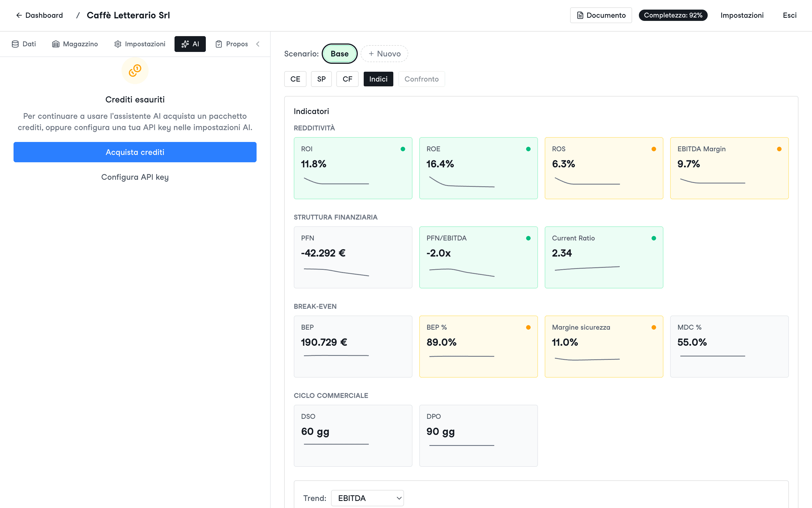Go back to Dashboard via arrow link
Screen dimensions: 812x508
(x=39, y=16)
